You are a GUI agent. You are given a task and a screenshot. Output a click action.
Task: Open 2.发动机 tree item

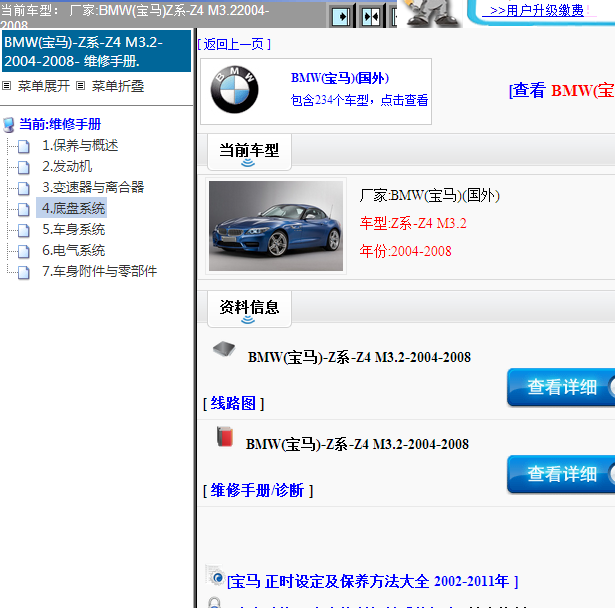[x=67, y=166]
